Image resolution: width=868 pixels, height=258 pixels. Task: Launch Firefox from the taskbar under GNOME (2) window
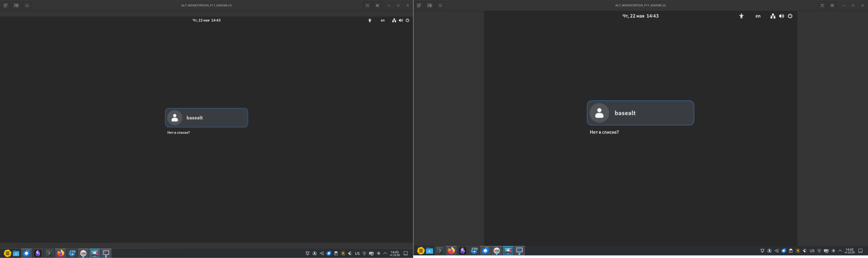point(451,251)
